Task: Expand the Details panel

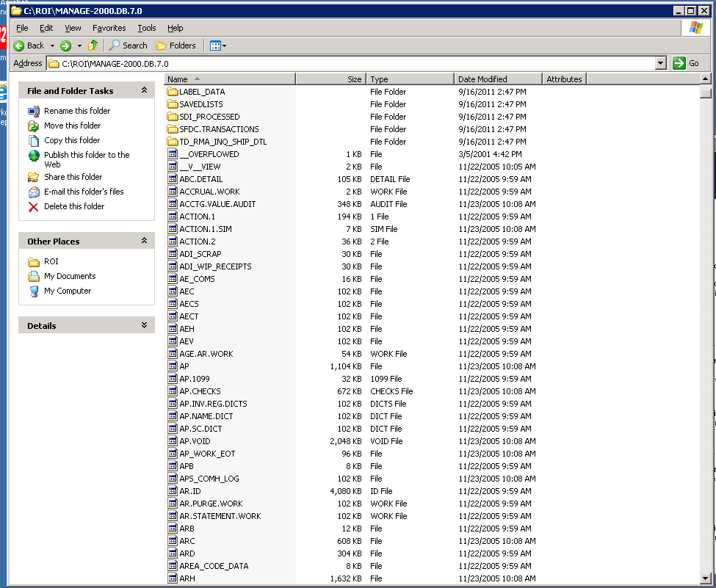Action: (x=144, y=325)
